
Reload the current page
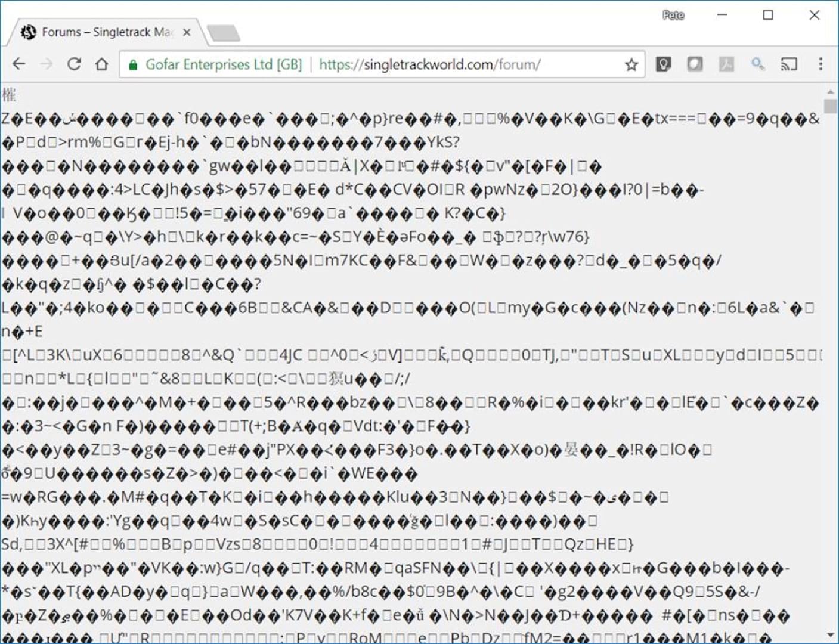[74, 64]
